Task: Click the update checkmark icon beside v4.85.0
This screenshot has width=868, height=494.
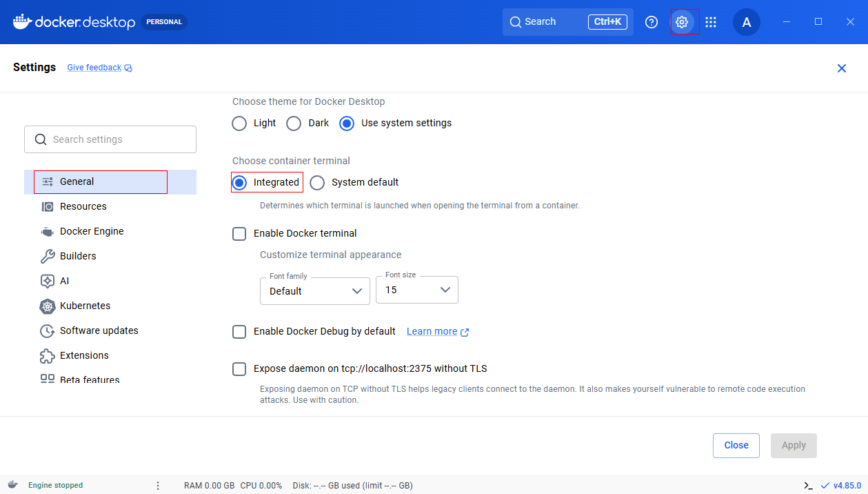Action: (x=825, y=486)
